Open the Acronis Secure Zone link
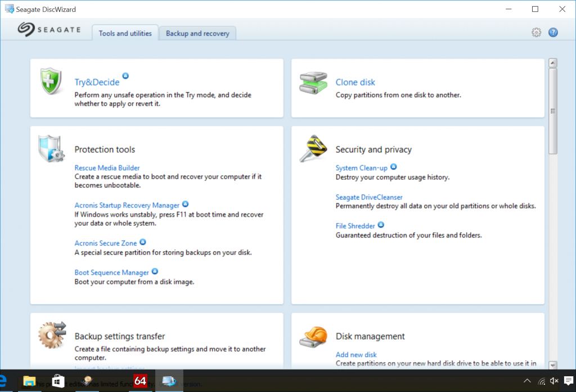576x392 pixels. [105, 243]
